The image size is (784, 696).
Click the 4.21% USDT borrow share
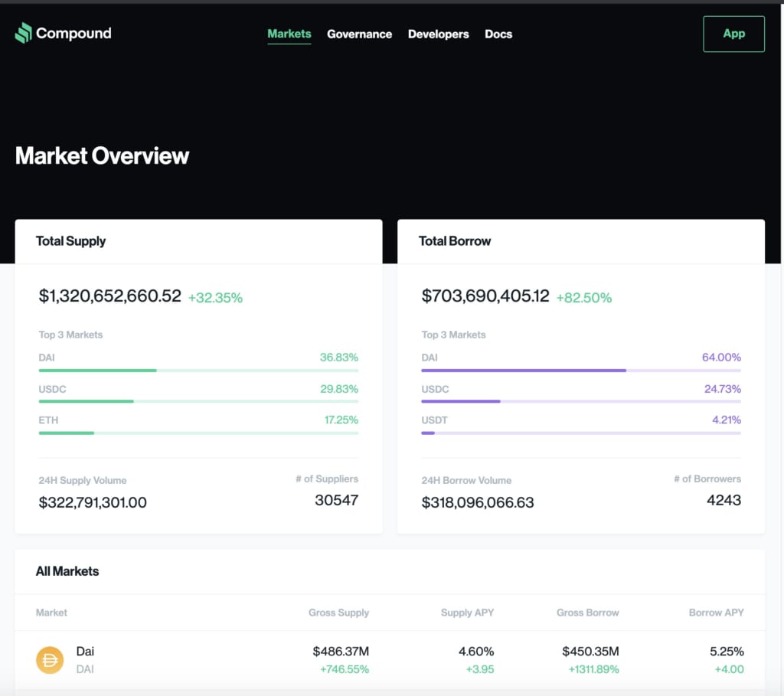click(x=727, y=420)
